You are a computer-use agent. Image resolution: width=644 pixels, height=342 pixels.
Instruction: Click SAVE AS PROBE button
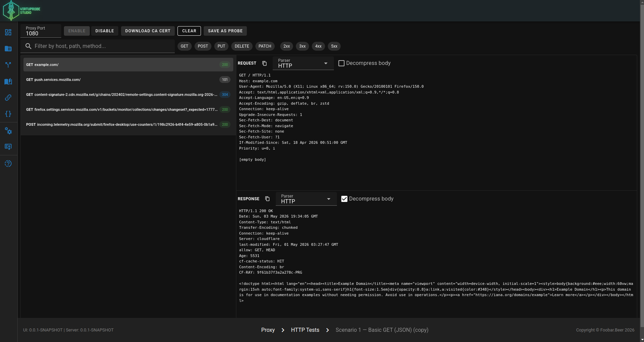(x=225, y=31)
